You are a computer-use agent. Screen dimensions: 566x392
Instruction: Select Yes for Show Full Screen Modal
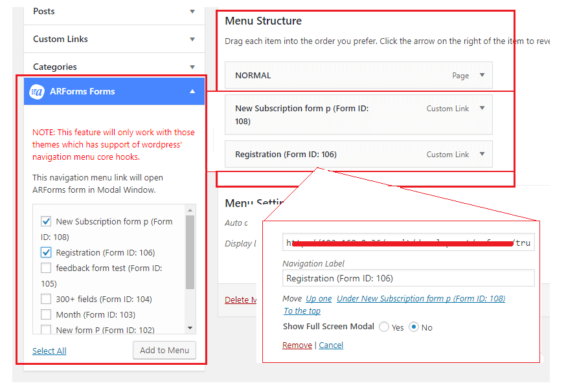coord(384,327)
